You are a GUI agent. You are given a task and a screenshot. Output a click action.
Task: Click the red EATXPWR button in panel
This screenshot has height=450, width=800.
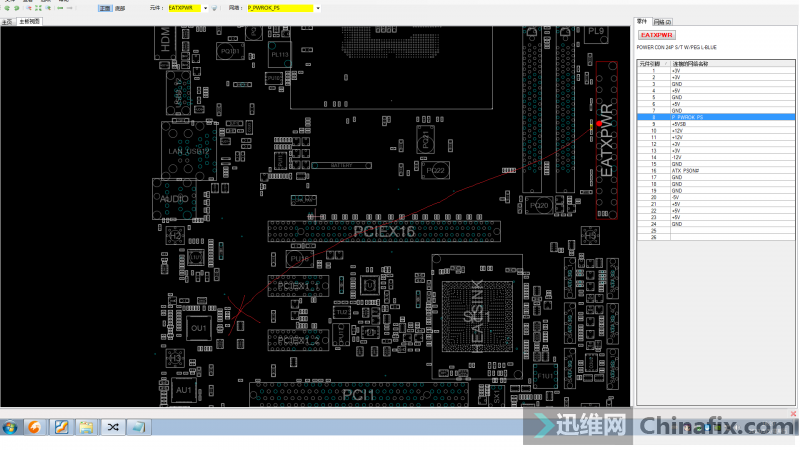657,35
